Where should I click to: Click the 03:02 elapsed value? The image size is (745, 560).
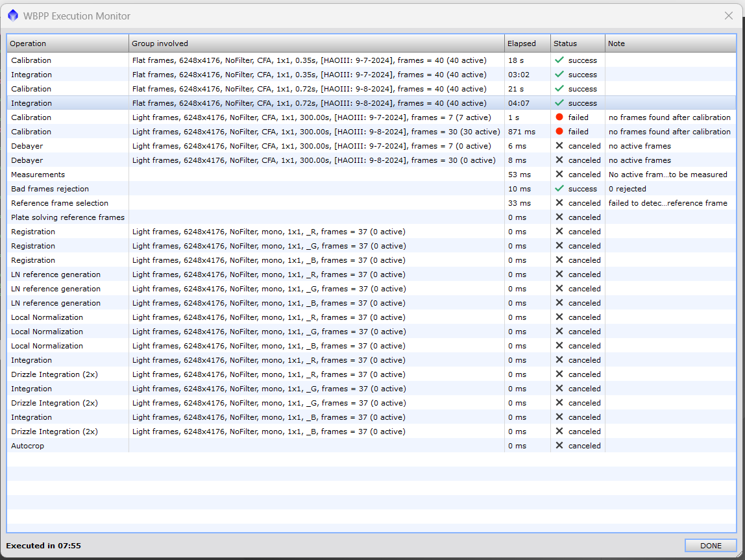tap(519, 75)
